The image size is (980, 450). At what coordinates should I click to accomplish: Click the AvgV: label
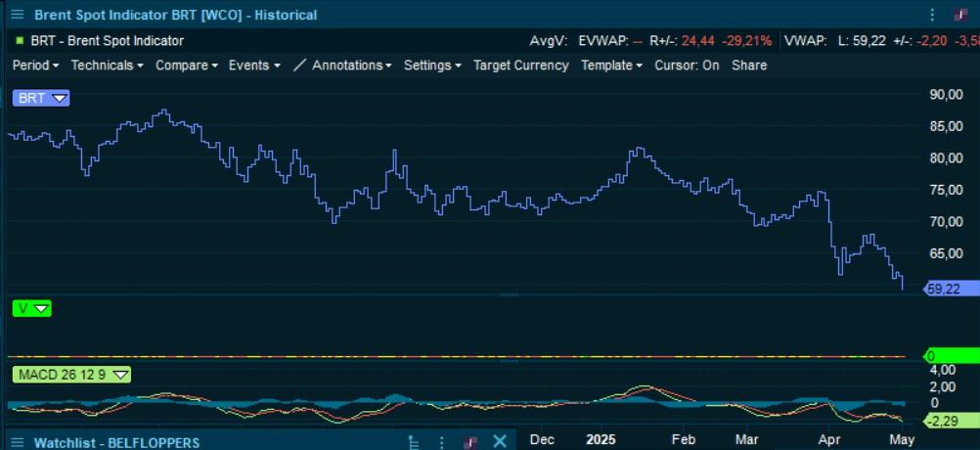pos(548,41)
